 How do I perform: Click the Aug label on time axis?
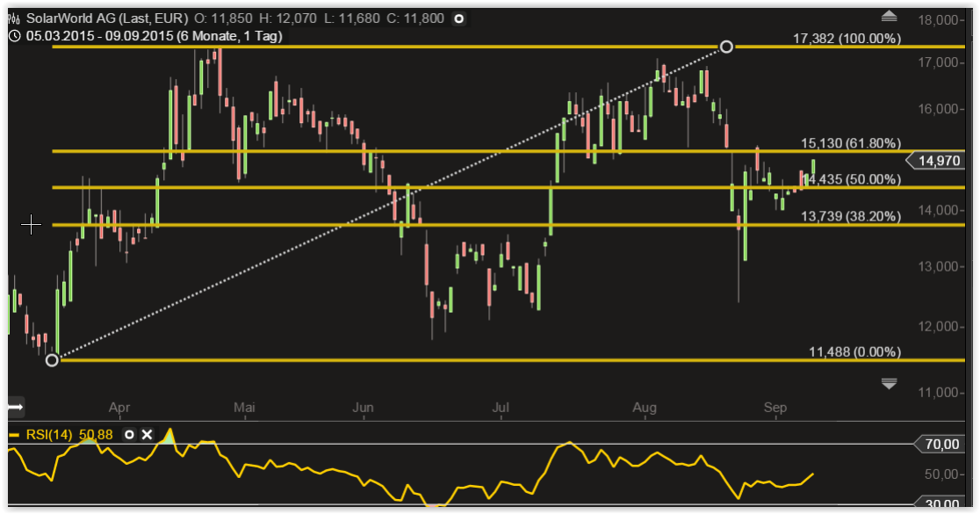(x=645, y=408)
